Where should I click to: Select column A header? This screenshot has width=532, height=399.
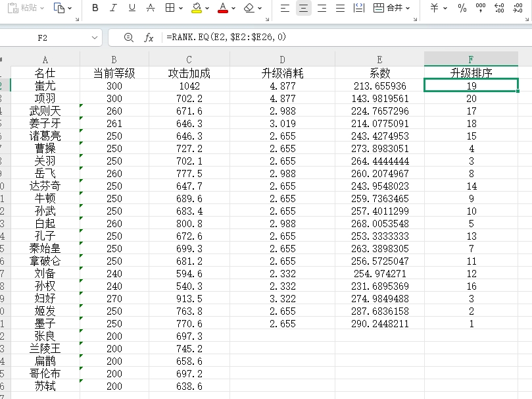[x=45, y=60]
